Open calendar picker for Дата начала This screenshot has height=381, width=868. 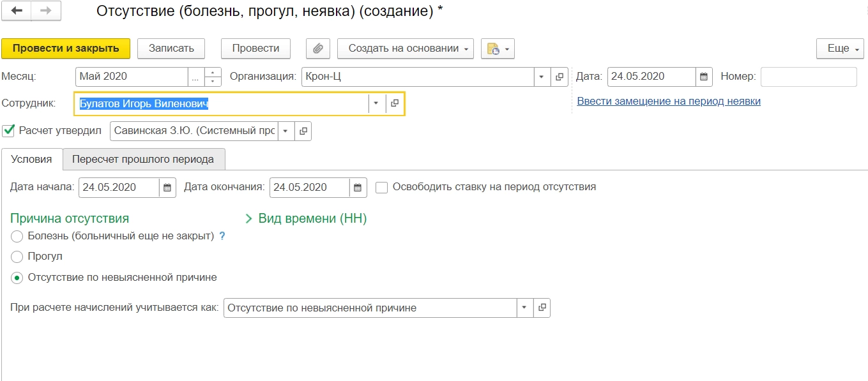pos(167,188)
